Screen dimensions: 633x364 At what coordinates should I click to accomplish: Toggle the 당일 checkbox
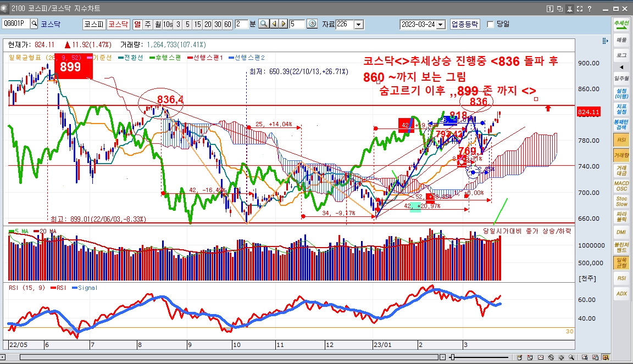[491, 24]
